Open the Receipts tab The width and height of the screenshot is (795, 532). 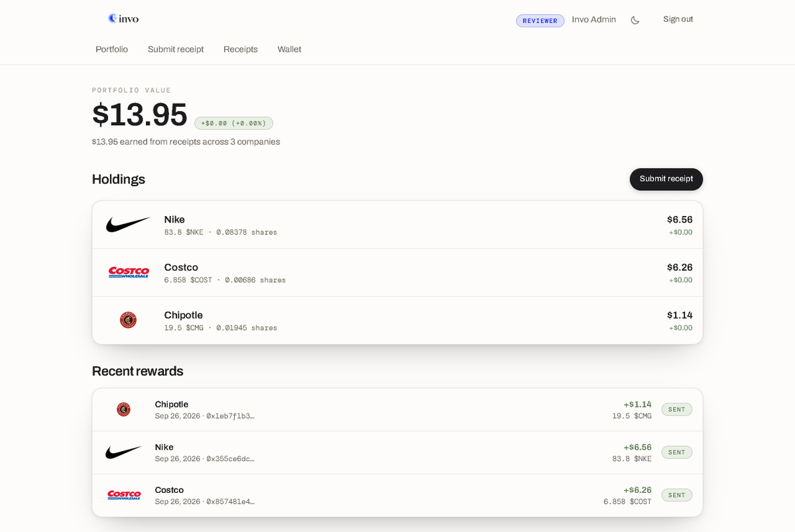240,49
